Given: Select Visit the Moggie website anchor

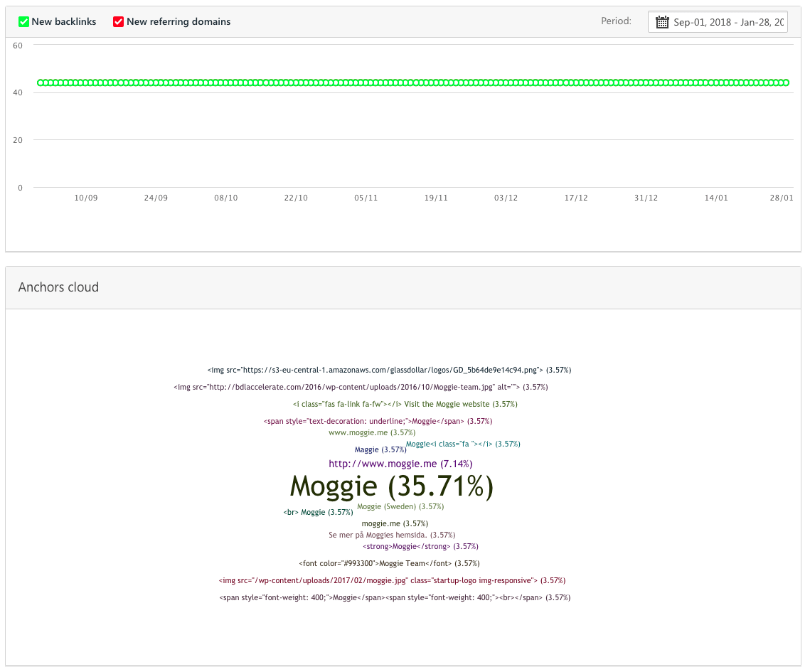Looking at the screenshot, I should [x=405, y=405].
